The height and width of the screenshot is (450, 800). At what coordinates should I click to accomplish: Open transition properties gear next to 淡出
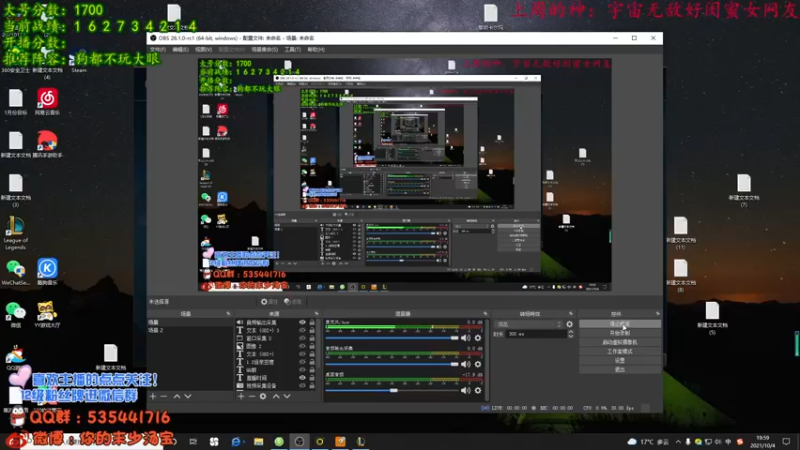[x=569, y=324]
